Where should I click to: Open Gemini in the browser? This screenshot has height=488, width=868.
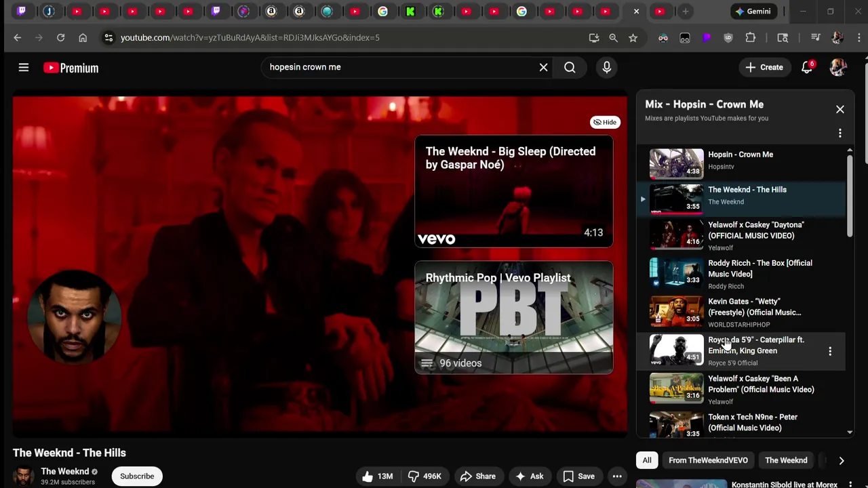(753, 12)
